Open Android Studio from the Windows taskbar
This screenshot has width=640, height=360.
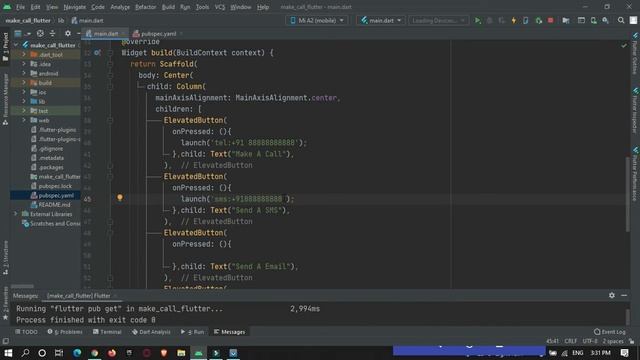click(x=198, y=353)
